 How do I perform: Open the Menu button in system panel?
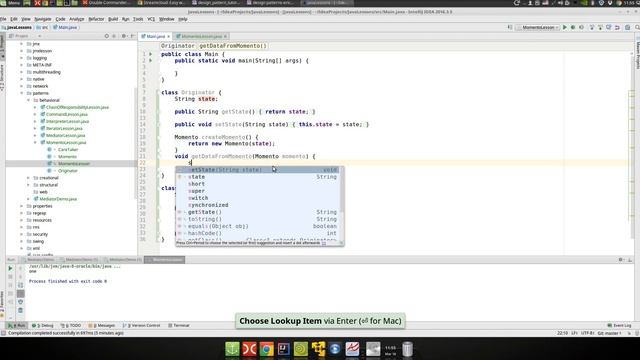point(11,2)
